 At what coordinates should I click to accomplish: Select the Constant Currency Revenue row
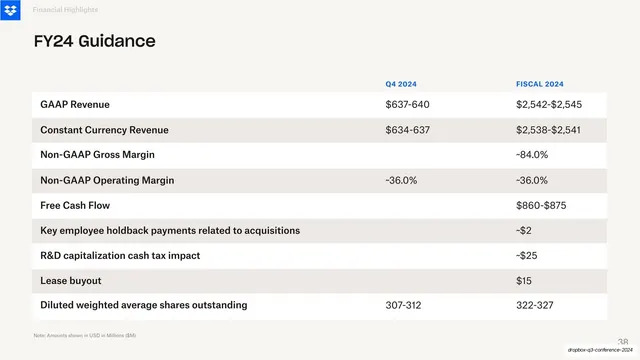point(319,130)
